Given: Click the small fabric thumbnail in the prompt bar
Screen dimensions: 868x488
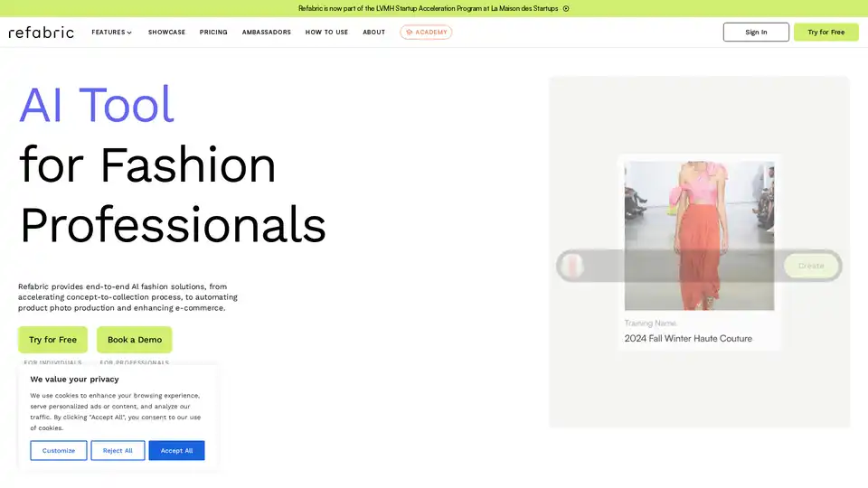Looking at the screenshot, I should [571, 266].
